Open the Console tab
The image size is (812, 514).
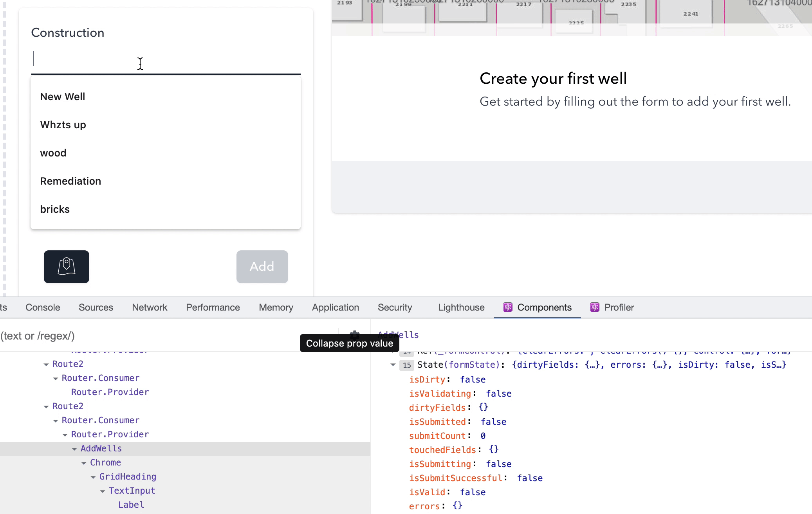43,307
